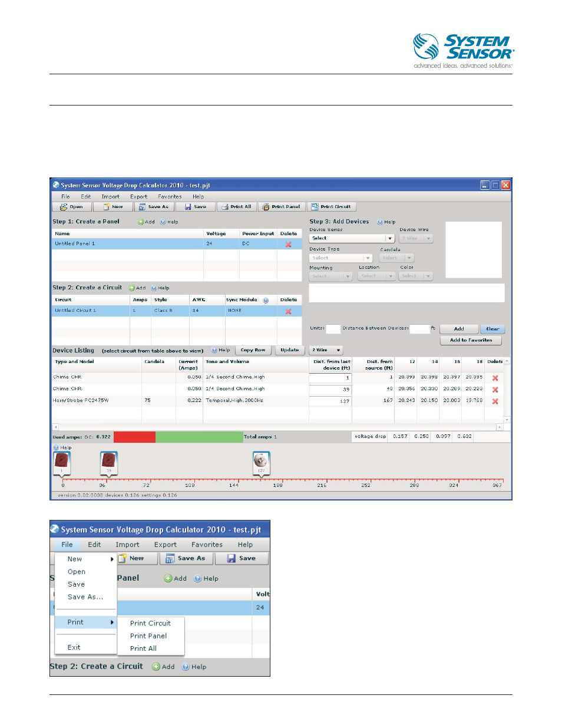Screen dimensions: 562x728
Task: Click Add to Favorites
Action: click(471, 340)
